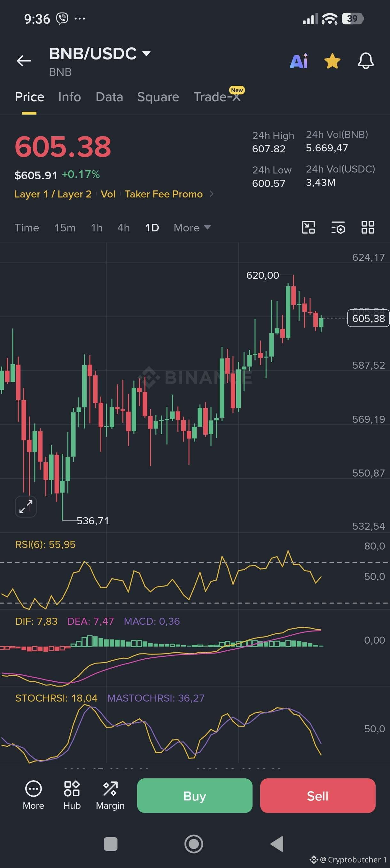Tap the Sell button

[x=318, y=796]
